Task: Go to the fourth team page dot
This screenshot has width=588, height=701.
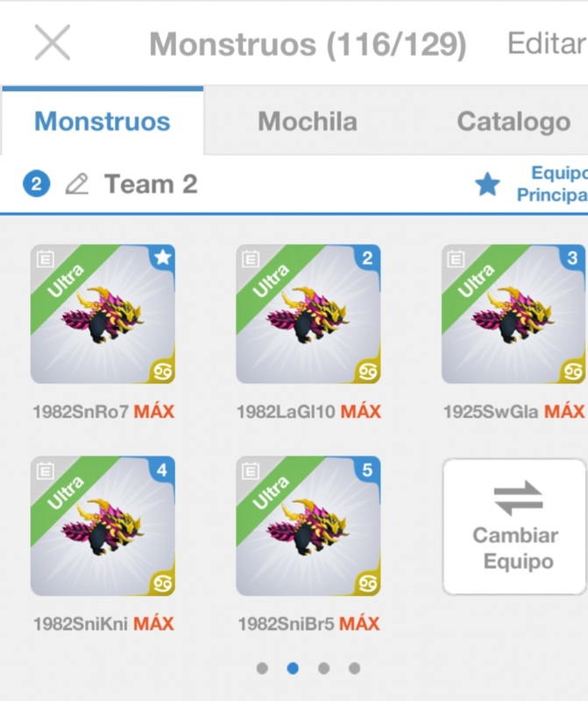Action: tap(354, 669)
